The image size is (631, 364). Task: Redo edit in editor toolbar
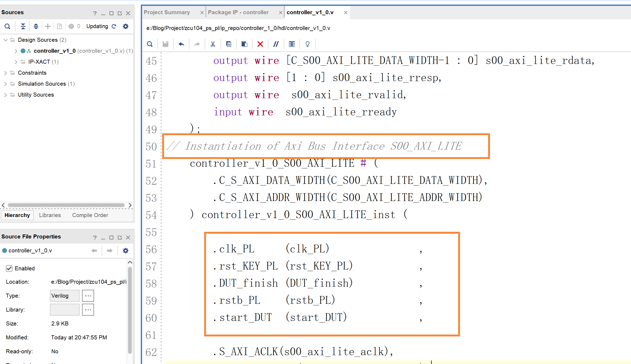coord(197,44)
